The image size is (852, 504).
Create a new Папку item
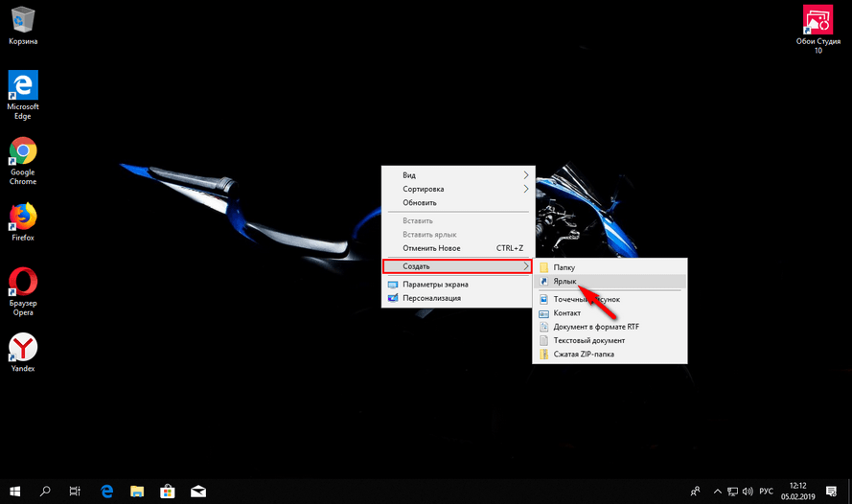(610, 267)
